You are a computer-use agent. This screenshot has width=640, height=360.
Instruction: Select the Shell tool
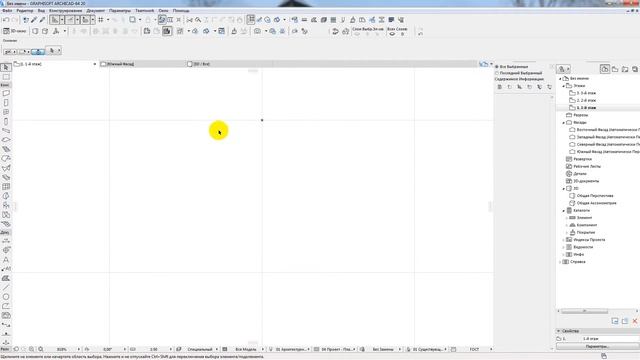pyautogui.click(x=6, y=168)
